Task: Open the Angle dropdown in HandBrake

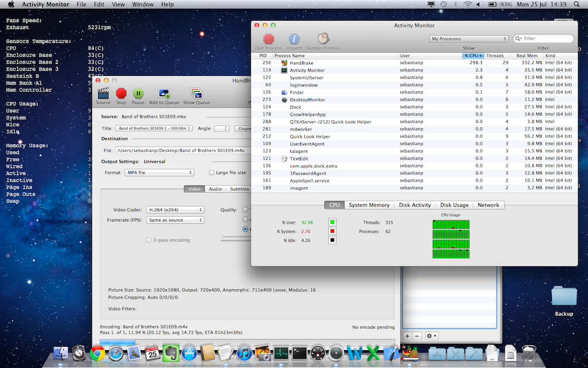Action: (x=222, y=128)
